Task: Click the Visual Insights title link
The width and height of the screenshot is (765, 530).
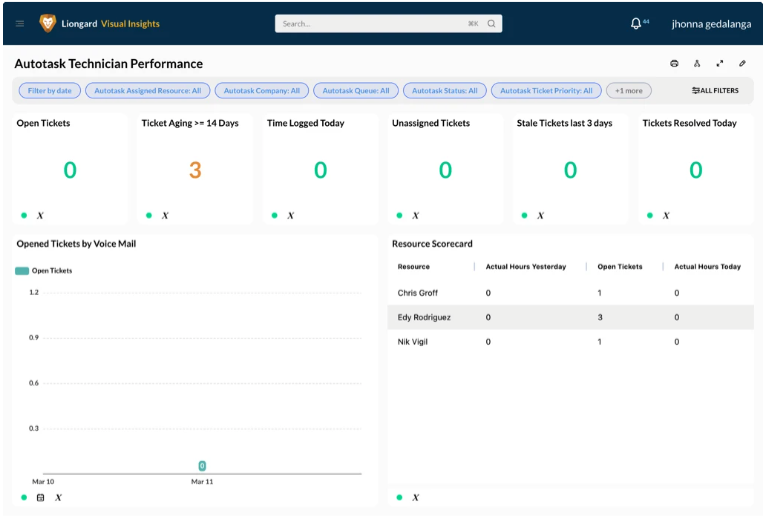Action: coord(130,23)
